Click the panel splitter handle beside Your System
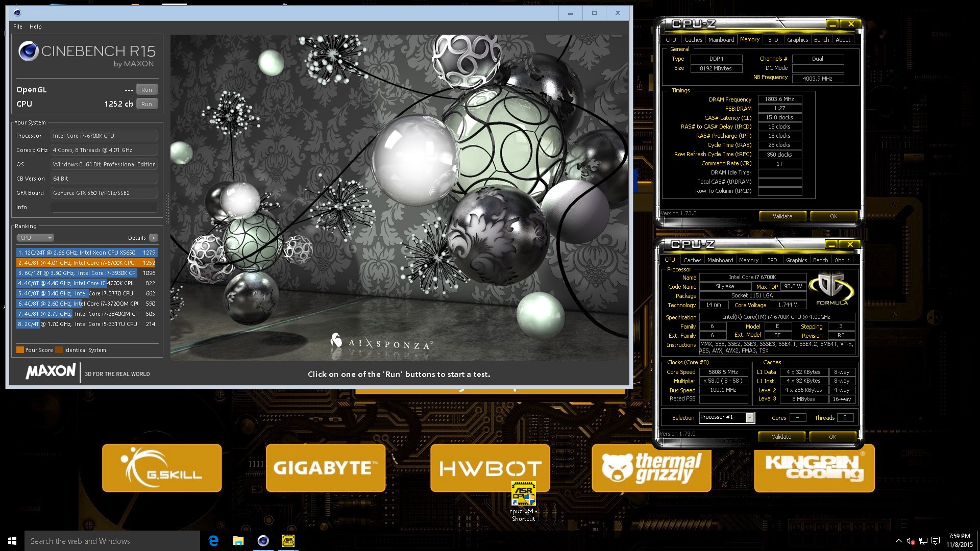Viewport: 980px width, 551px height. point(167,208)
